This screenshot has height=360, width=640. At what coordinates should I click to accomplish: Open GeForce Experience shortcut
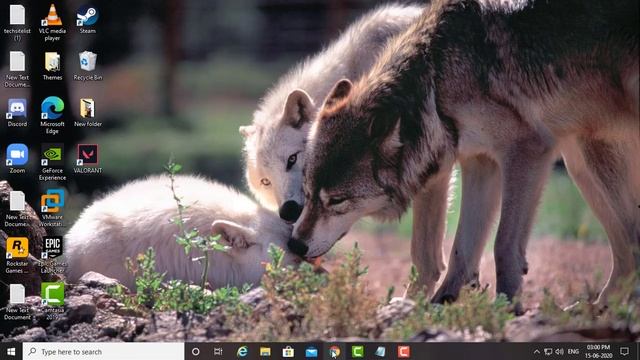[x=52, y=162]
